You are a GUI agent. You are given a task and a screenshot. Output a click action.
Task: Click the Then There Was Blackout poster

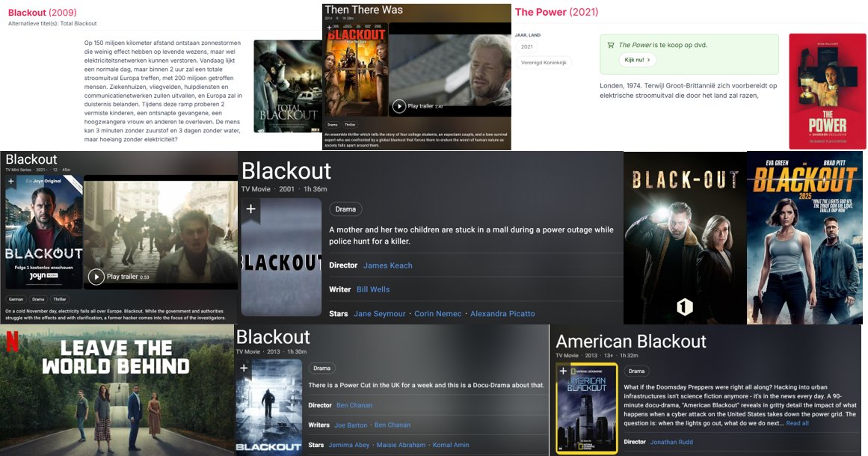click(355, 70)
